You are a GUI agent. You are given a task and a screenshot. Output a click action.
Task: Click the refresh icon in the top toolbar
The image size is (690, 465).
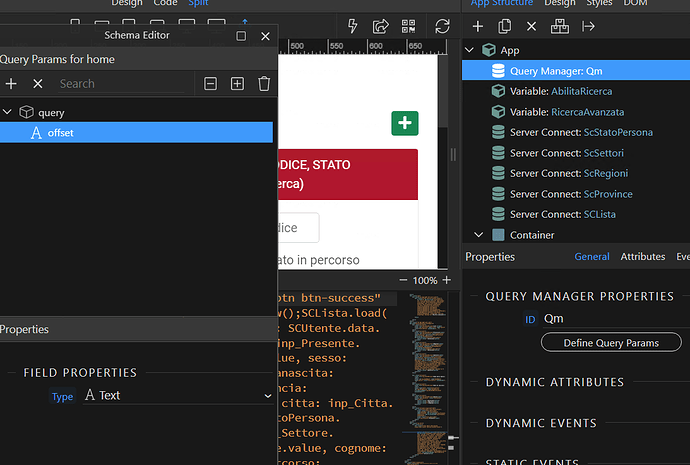click(x=442, y=26)
